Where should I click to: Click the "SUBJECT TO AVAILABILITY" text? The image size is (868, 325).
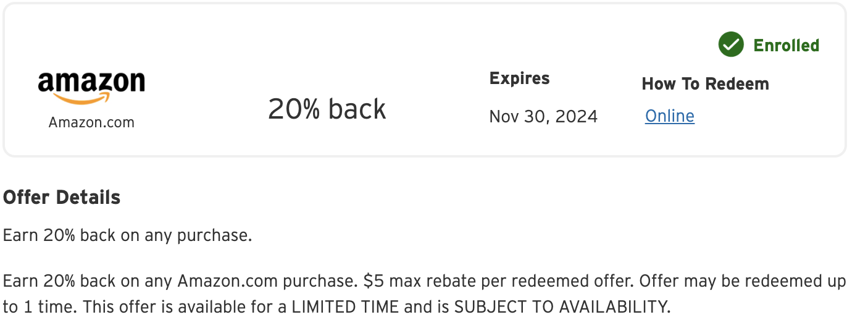pyautogui.click(x=561, y=306)
